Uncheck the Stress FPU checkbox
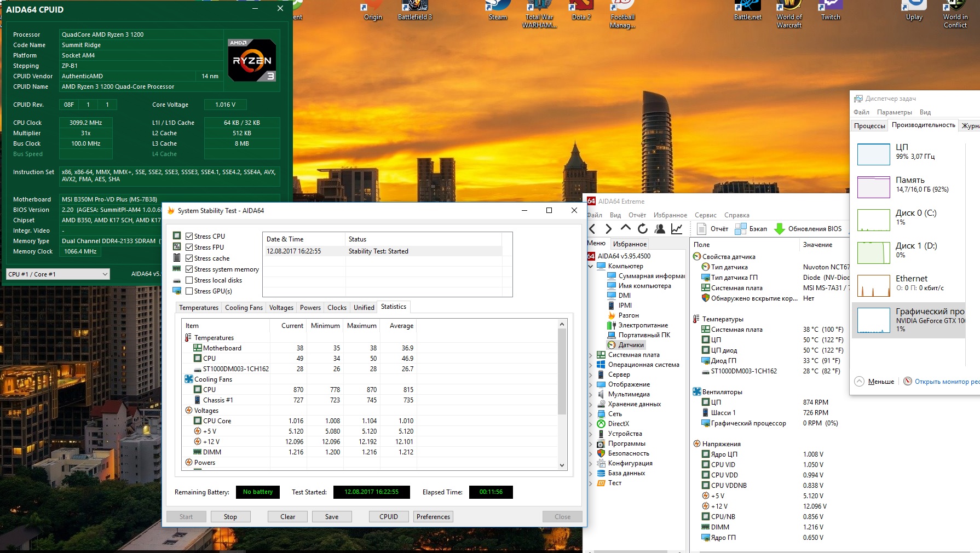 189,247
